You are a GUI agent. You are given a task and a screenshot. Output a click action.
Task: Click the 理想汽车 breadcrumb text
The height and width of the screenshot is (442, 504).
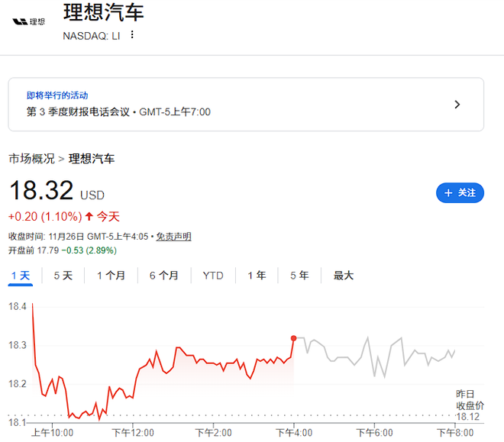tap(92, 159)
